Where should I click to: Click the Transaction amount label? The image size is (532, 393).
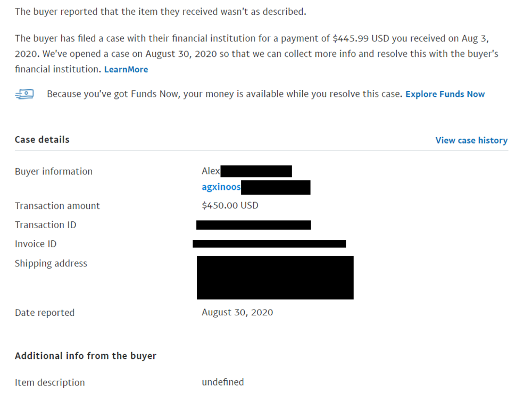pos(57,206)
